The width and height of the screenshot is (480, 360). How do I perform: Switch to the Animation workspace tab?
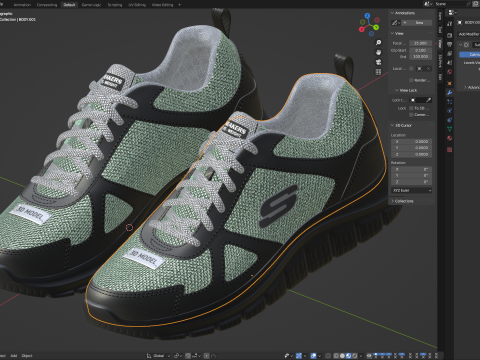tap(22, 5)
